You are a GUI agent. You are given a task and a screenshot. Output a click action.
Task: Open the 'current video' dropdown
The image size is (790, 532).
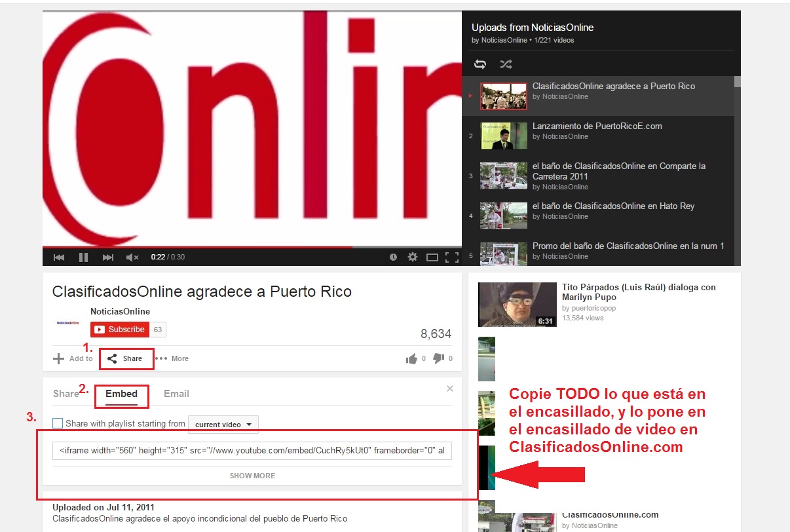point(223,425)
